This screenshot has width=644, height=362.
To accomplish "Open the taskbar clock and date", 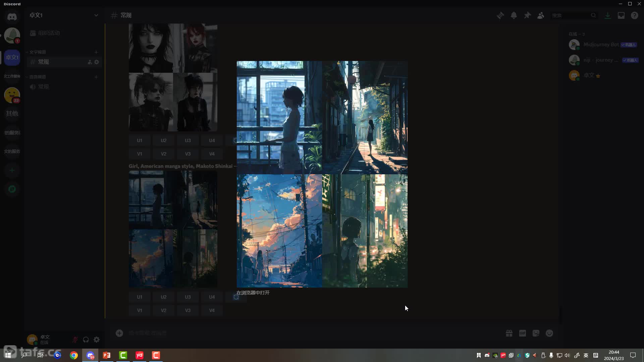I will pos(614,355).
